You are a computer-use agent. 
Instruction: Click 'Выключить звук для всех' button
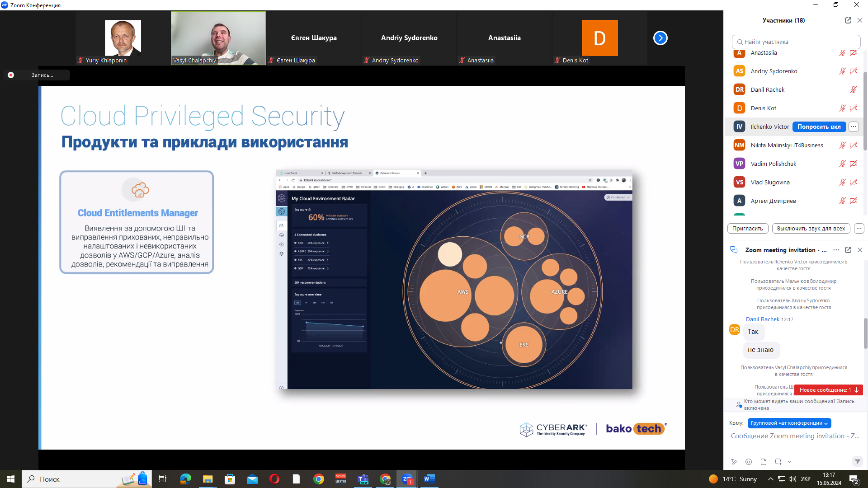[811, 229]
